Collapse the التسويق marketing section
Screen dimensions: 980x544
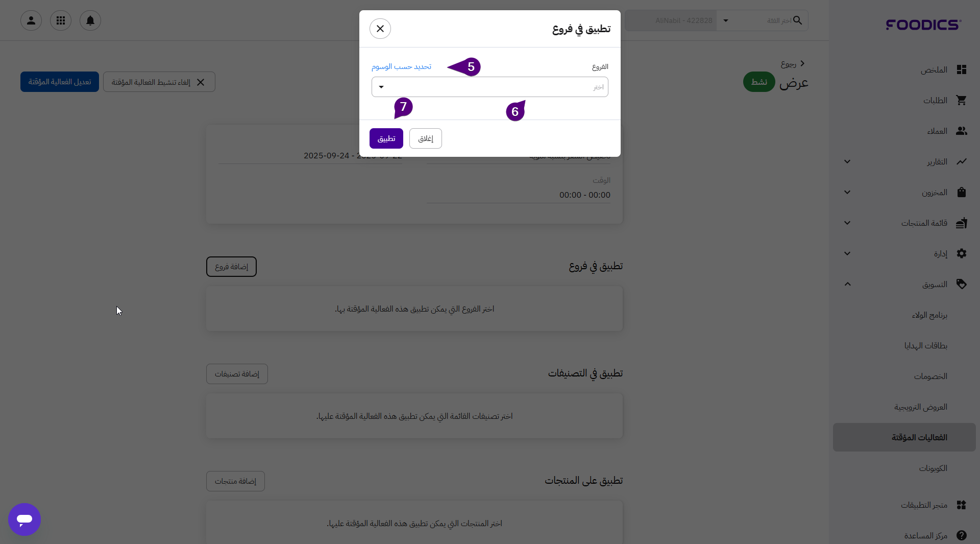point(847,284)
